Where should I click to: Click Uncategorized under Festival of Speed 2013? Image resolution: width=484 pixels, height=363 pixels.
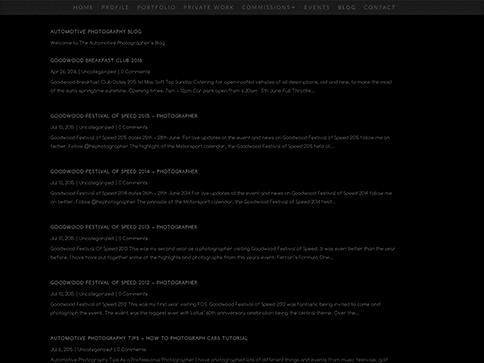coord(96,238)
